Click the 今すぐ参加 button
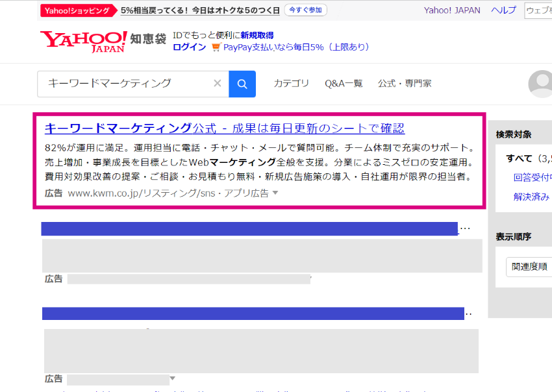552x392 pixels. pyautogui.click(x=306, y=10)
